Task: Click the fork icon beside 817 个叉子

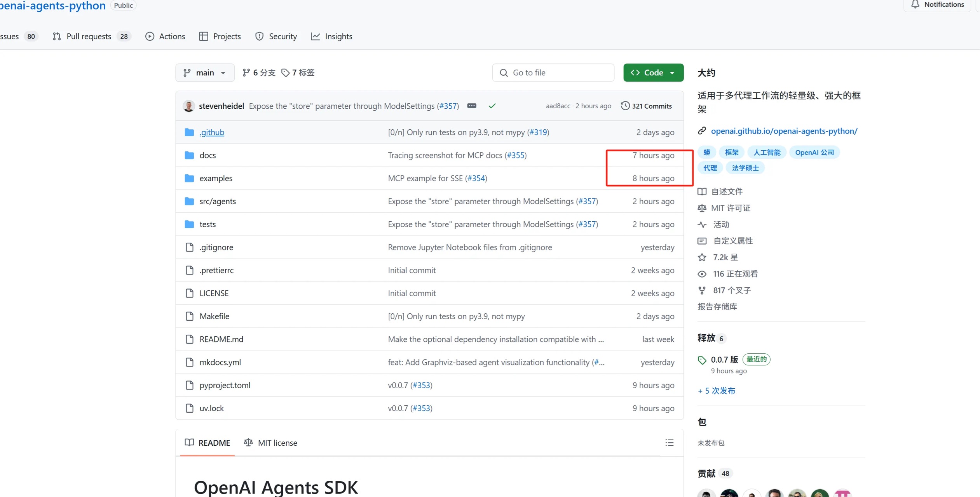Action: tap(702, 290)
